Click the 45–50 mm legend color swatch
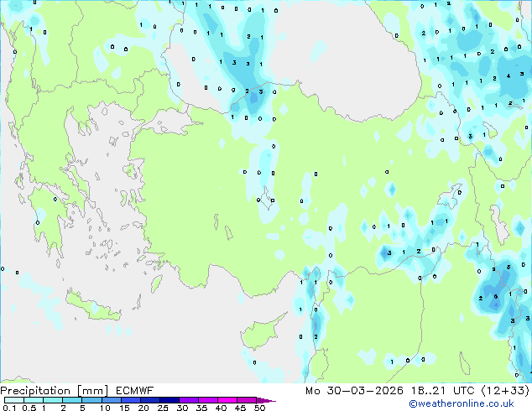Image resolution: width=532 pixels, height=411 pixels. tap(247, 400)
